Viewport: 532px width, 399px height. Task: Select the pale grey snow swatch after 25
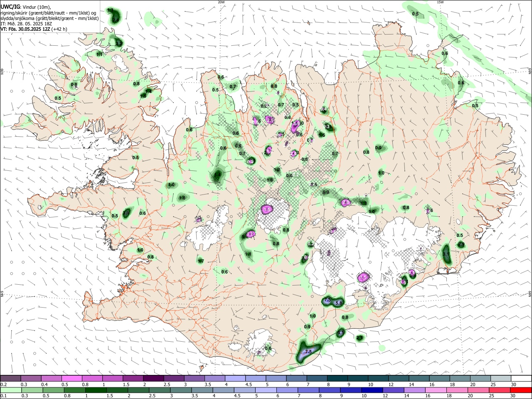point(501,379)
